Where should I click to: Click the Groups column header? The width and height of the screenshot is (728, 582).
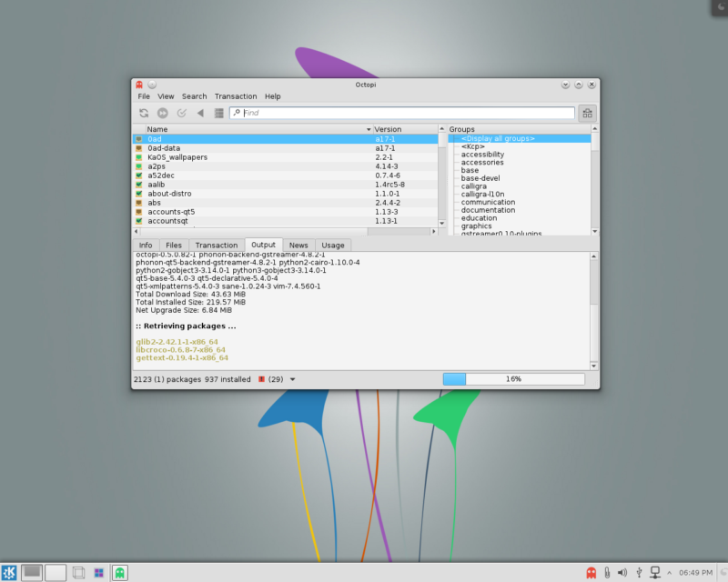click(x=520, y=129)
